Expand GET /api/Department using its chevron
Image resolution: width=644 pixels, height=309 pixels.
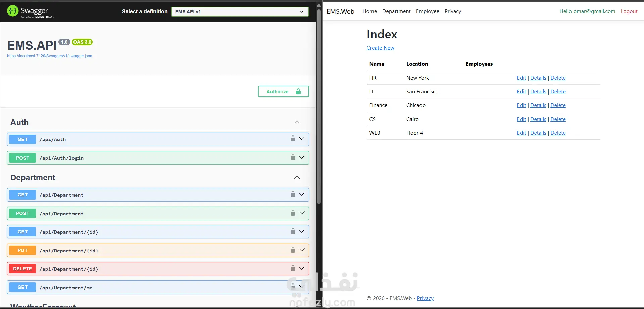(x=302, y=194)
